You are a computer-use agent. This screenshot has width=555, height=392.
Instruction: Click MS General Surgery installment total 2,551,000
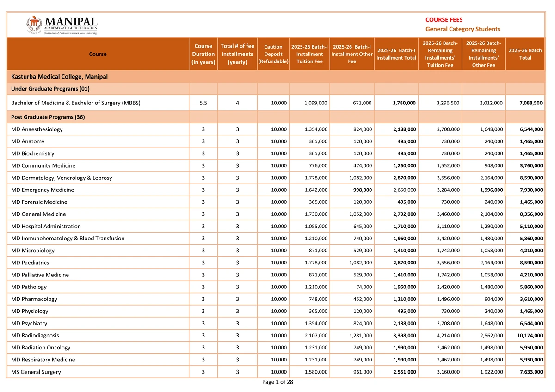(404, 372)
